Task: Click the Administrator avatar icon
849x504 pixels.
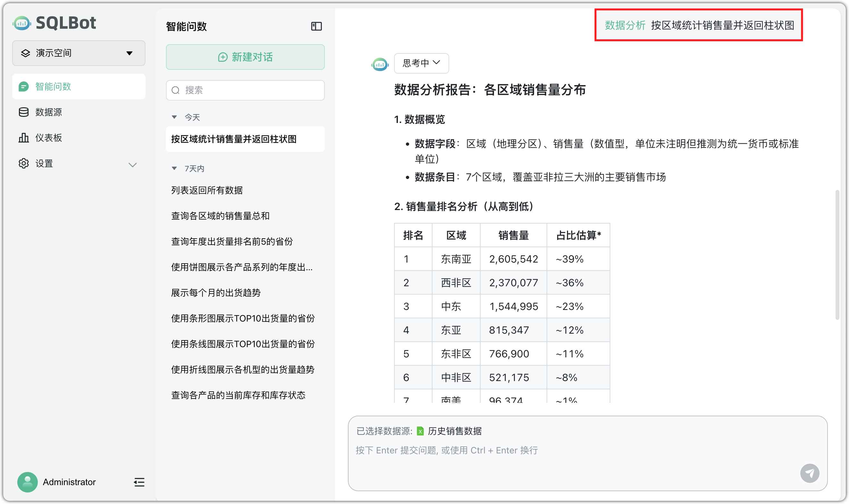Action: click(x=27, y=482)
